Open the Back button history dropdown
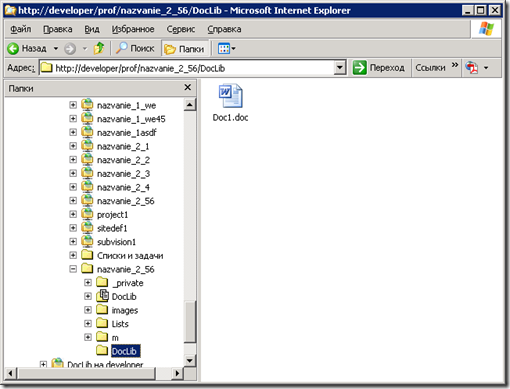The width and height of the screenshot is (510, 389). 56,49
